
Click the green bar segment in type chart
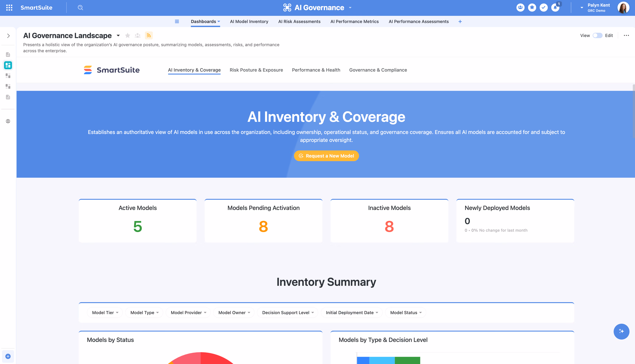[x=407, y=360]
